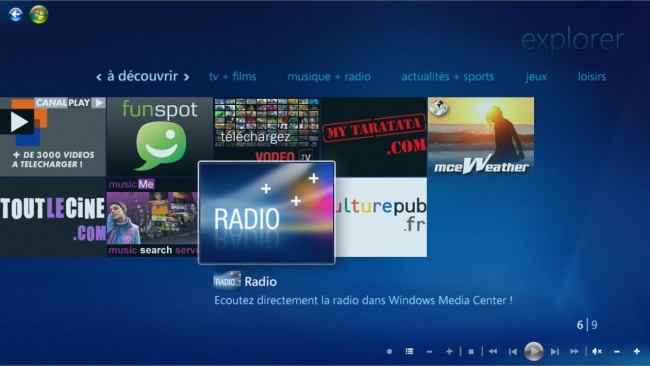Click the back arrow button
The width and height of the screenshot is (650, 366).
pos(16,15)
